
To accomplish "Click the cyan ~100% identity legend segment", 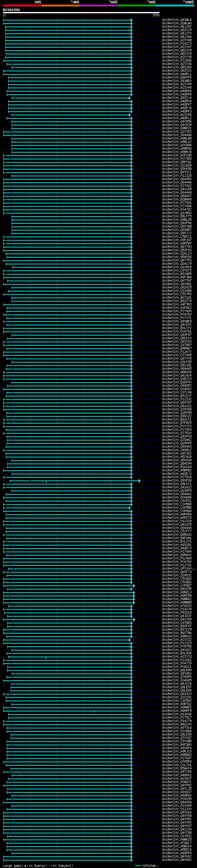I will click(x=175, y=6).
